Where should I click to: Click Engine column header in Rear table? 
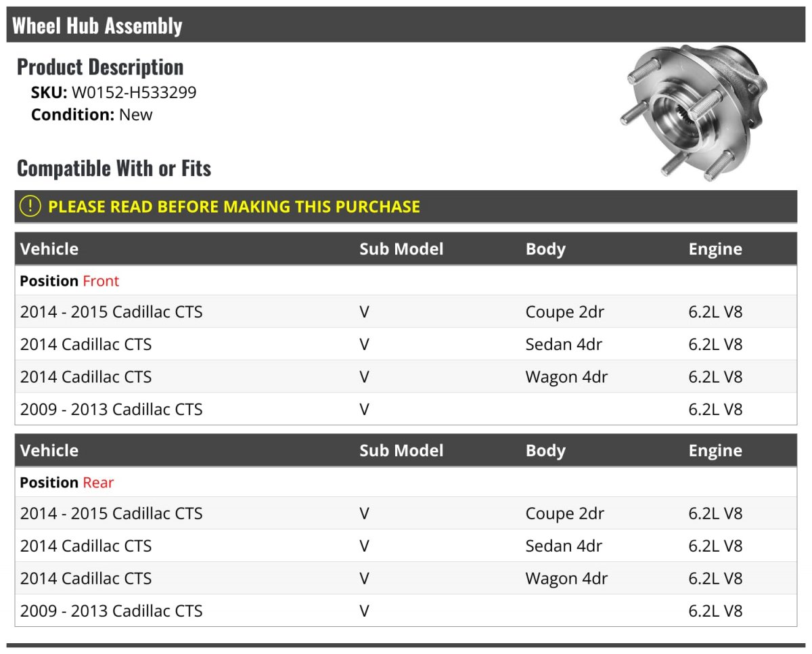[715, 451]
